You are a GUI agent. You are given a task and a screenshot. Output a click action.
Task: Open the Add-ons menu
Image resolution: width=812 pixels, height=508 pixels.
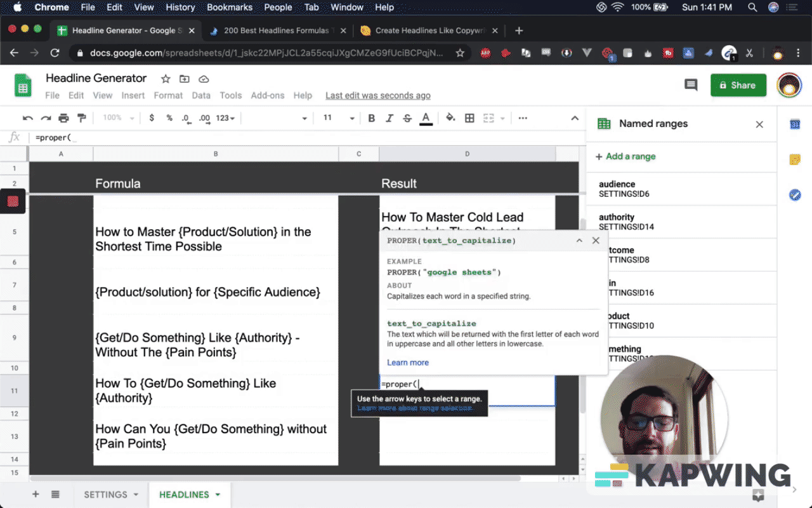(267, 95)
